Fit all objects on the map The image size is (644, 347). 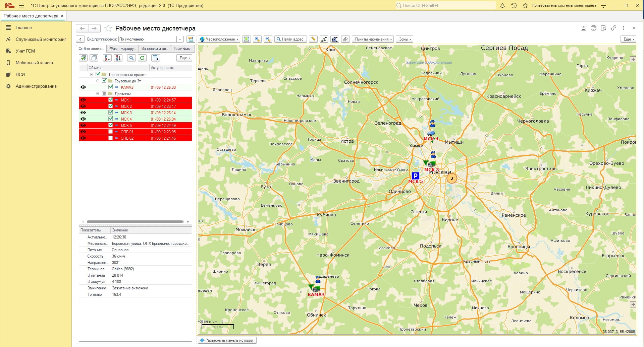[247, 39]
